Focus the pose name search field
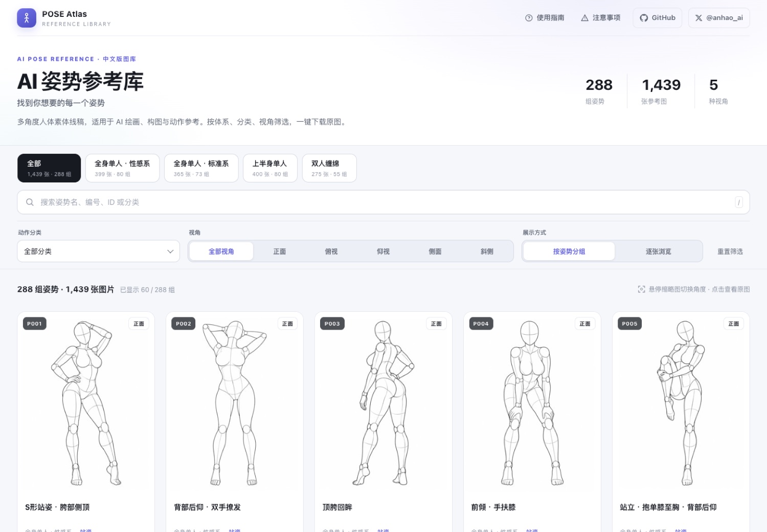Viewport: 767px width, 532px height. [383, 202]
